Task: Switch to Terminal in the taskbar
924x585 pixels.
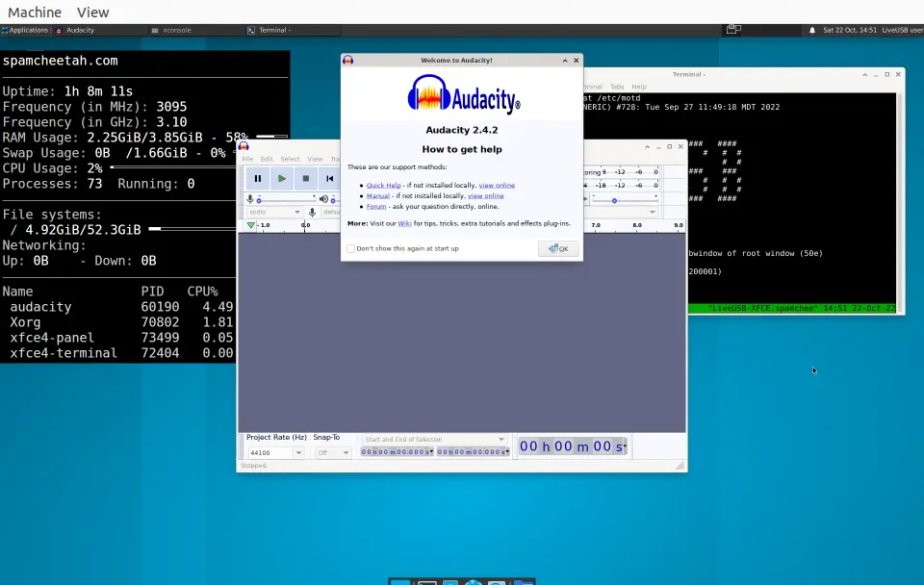Action: [293, 30]
